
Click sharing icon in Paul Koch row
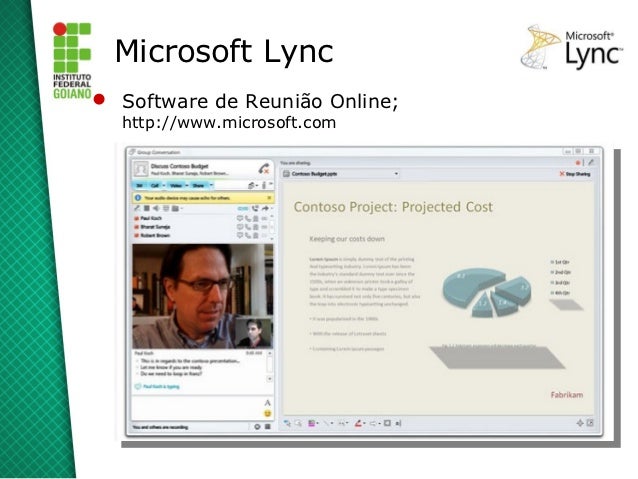click(x=256, y=219)
